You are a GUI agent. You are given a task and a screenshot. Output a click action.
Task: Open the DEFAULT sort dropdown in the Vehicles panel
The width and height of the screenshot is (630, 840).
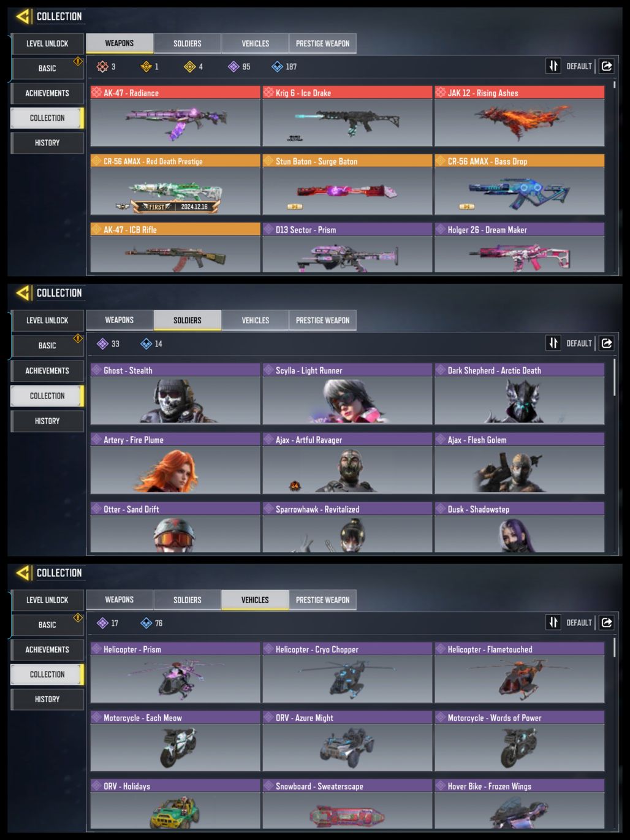(x=579, y=622)
